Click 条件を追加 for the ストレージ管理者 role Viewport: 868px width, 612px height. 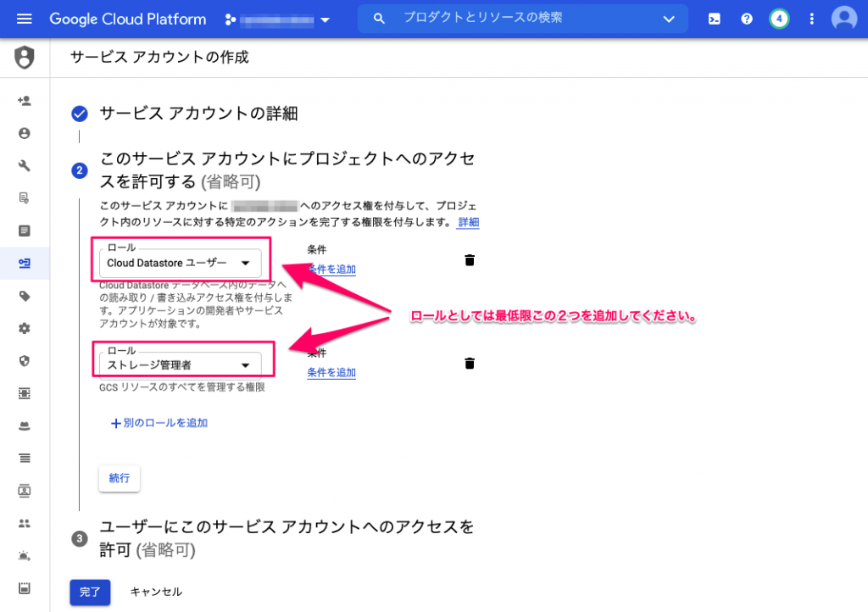pos(331,372)
